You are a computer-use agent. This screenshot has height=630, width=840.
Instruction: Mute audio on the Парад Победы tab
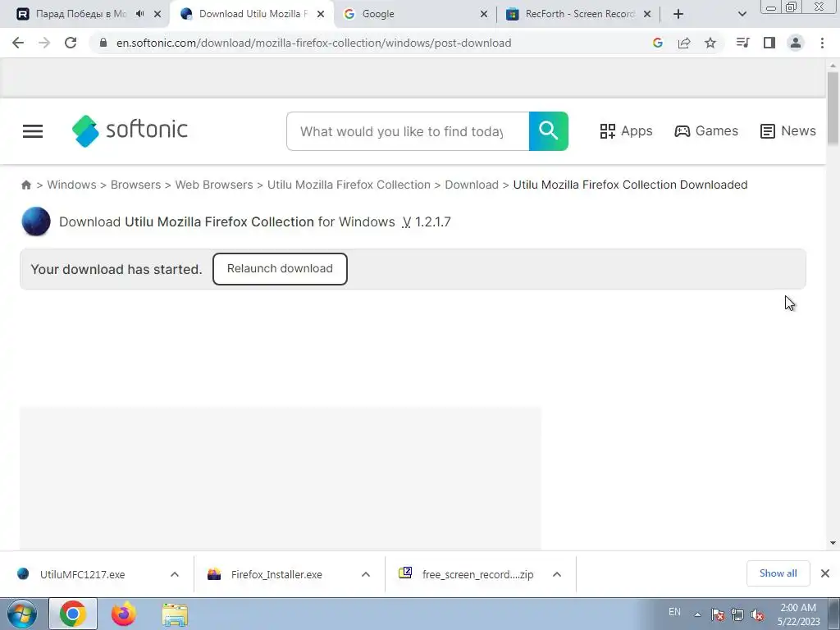(140, 14)
